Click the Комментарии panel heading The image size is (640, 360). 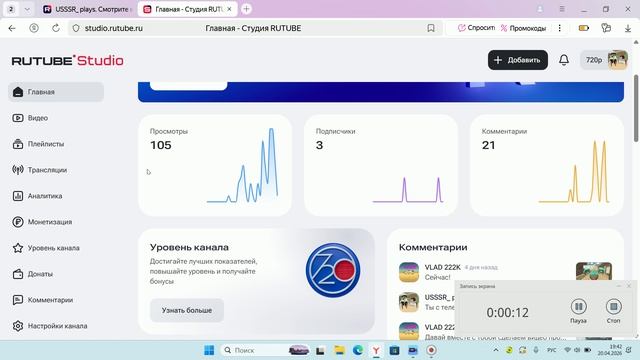click(x=433, y=247)
